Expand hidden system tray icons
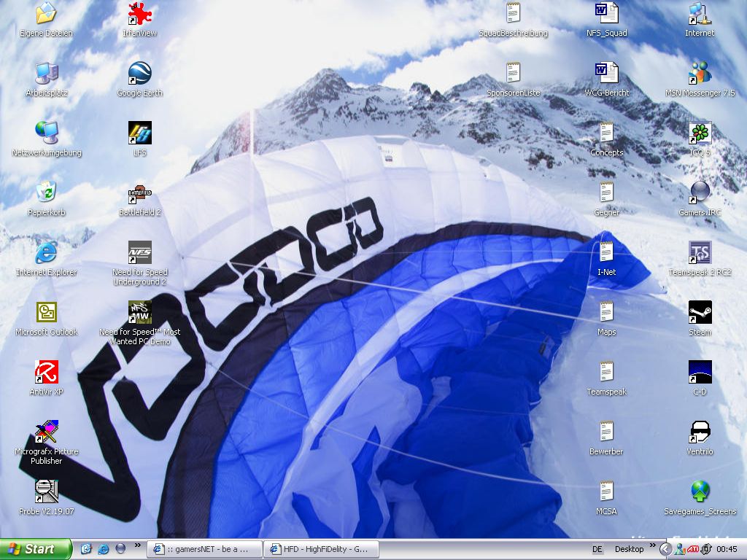 click(x=665, y=549)
